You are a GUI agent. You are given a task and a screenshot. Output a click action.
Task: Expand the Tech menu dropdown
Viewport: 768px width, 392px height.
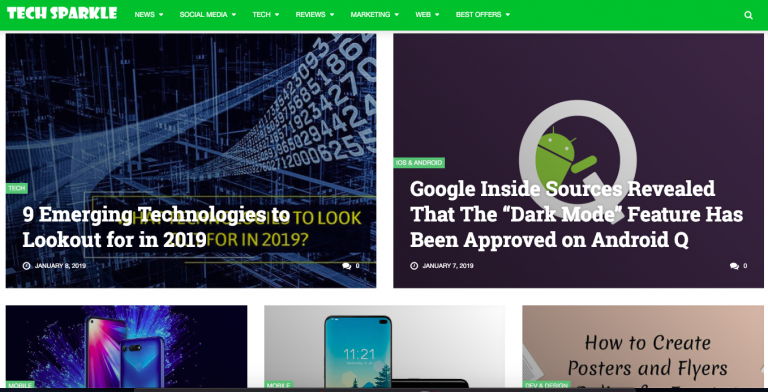[265, 15]
